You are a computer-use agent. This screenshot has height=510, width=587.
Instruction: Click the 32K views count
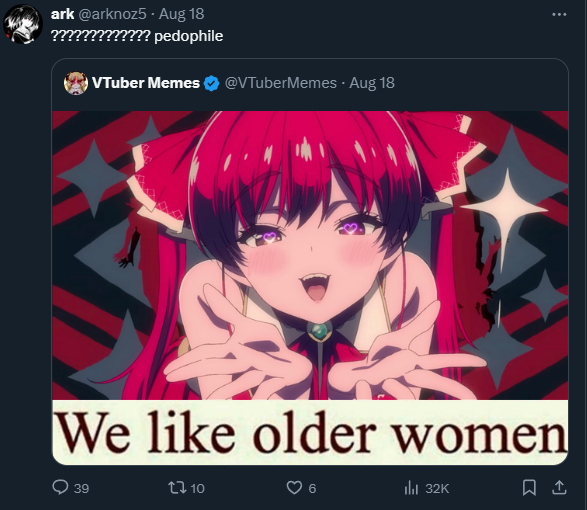(437, 488)
